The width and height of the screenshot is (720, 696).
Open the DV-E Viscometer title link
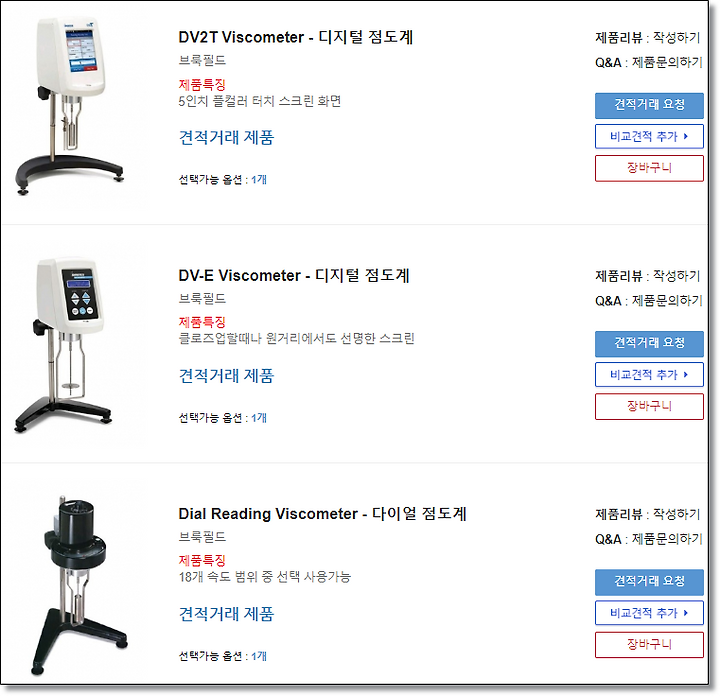(x=294, y=275)
